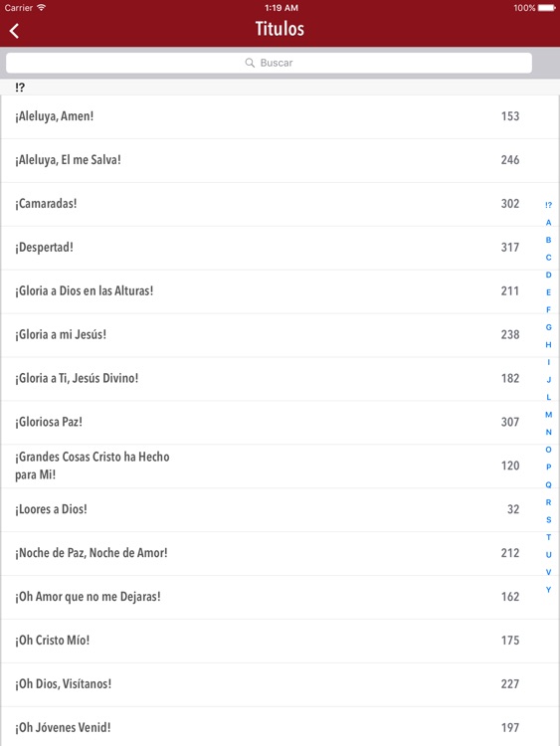The image size is (560, 746).
Task: Open ¡Grandes Cosas Cristo ha Hecho para Mi!
Action: click(x=280, y=466)
